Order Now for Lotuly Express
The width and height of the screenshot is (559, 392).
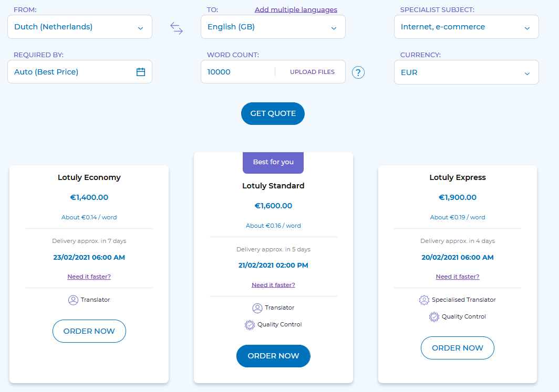[x=458, y=348]
